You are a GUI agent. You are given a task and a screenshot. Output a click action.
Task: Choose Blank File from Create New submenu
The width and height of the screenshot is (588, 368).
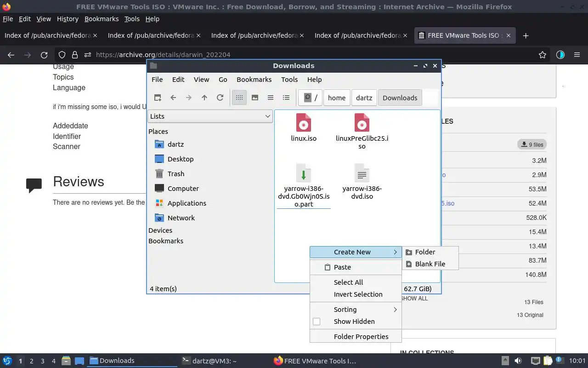tap(430, 264)
